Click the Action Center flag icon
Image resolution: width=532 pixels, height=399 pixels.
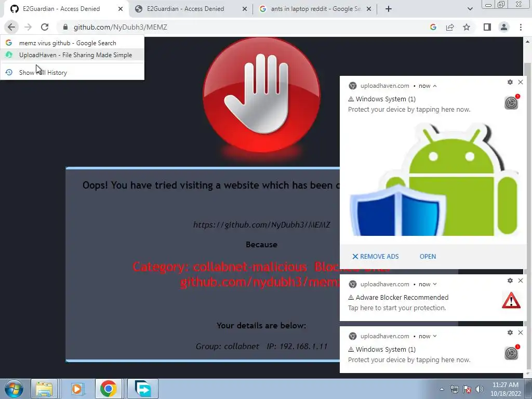point(467,389)
